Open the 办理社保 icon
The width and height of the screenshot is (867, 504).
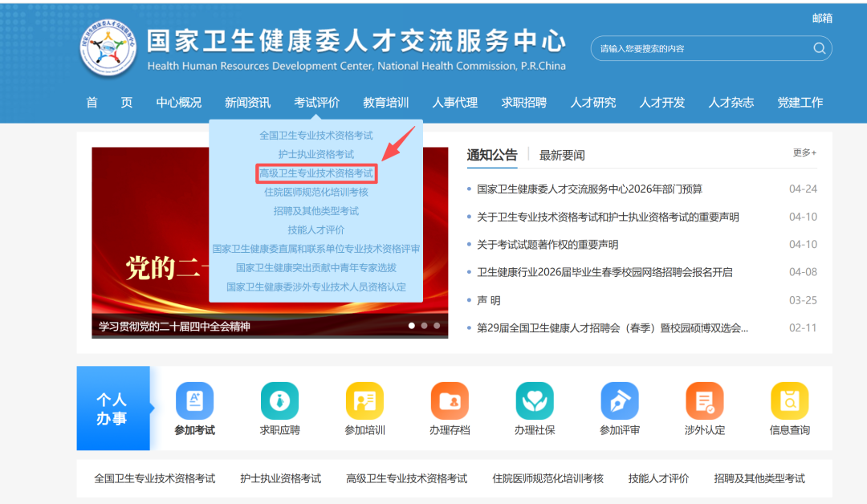pyautogui.click(x=535, y=400)
